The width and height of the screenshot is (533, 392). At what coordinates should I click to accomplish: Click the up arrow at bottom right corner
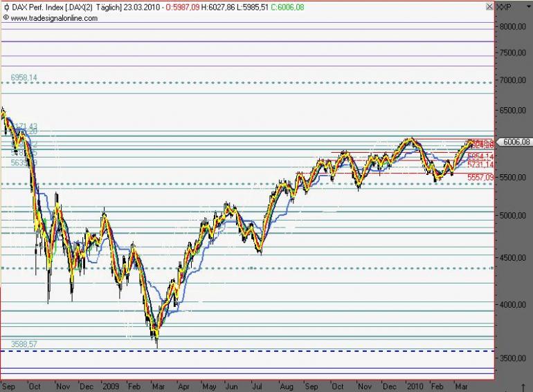(523, 387)
